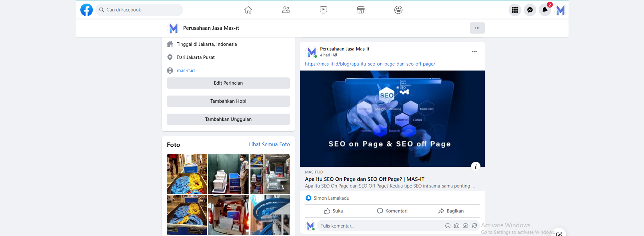
Task: Open the SEO blog URL link in post
Action: 370,64
